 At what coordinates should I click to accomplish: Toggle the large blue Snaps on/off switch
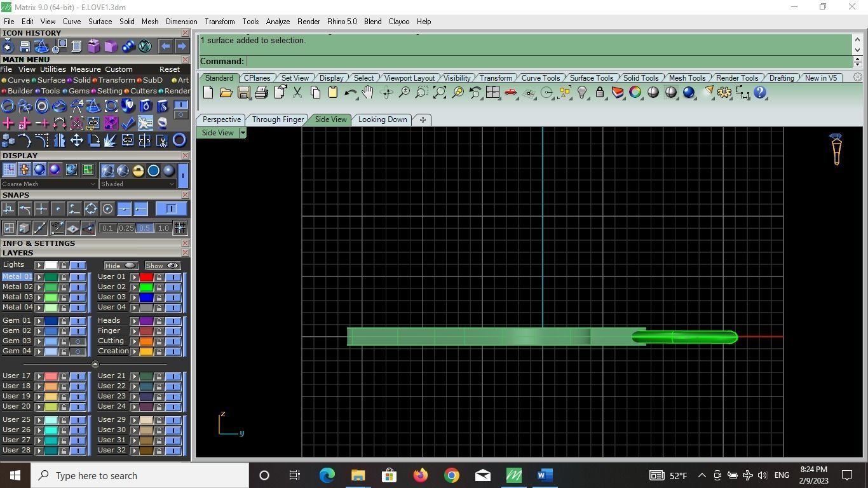171,209
